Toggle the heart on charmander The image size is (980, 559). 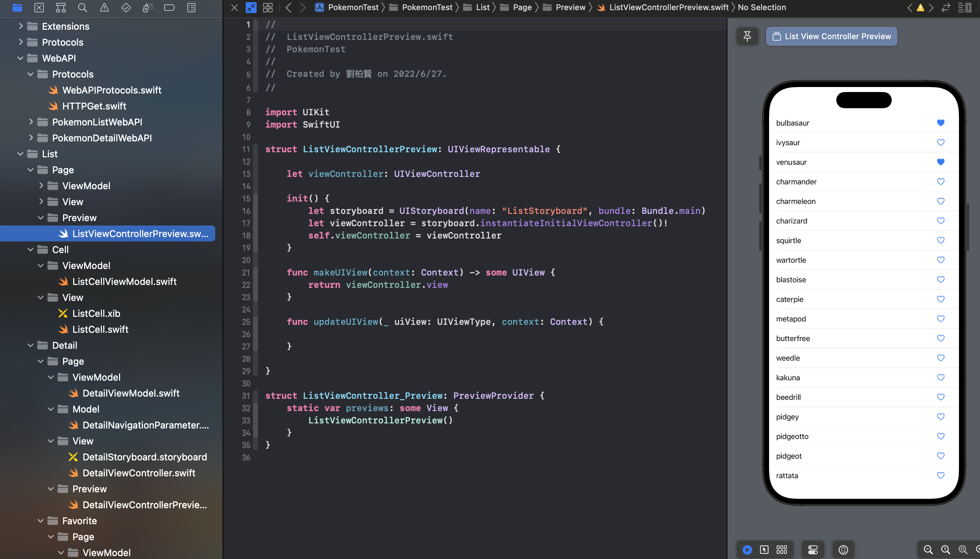[x=940, y=182]
